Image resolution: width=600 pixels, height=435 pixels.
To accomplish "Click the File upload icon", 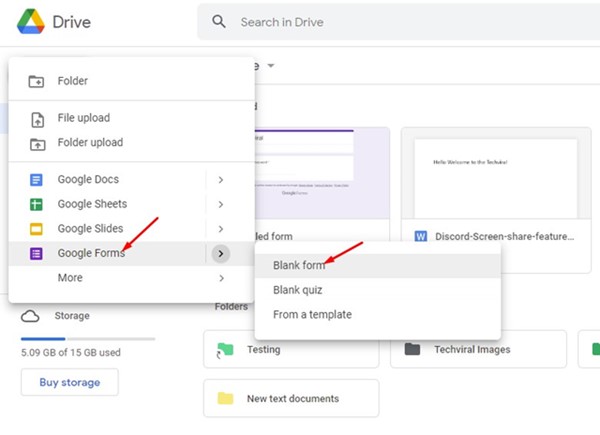I will tap(37, 119).
